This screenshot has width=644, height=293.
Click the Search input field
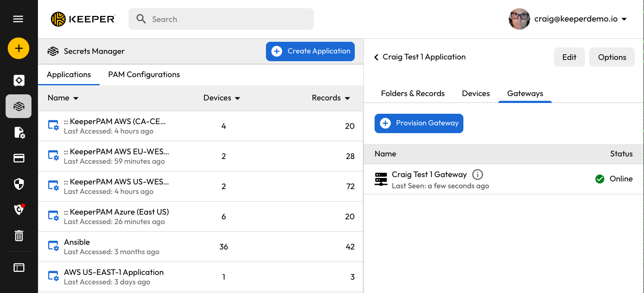pos(228,19)
